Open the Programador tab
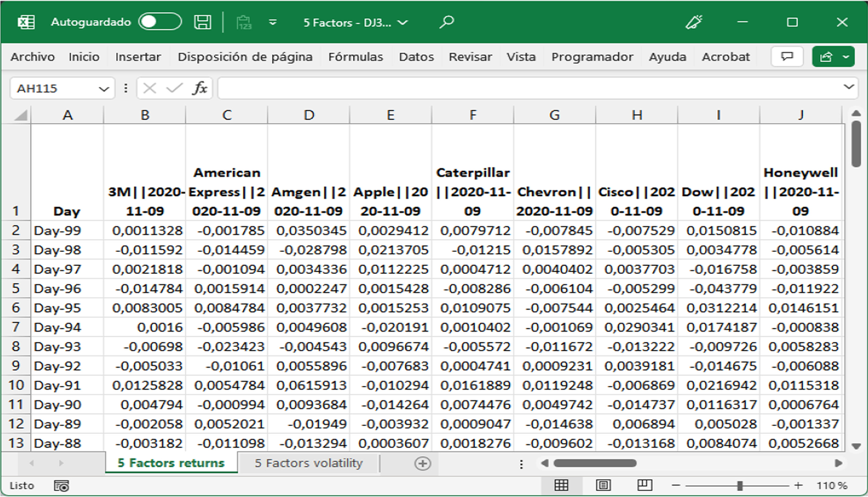The width and height of the screenshot is (868, 497). coord(592,57)
